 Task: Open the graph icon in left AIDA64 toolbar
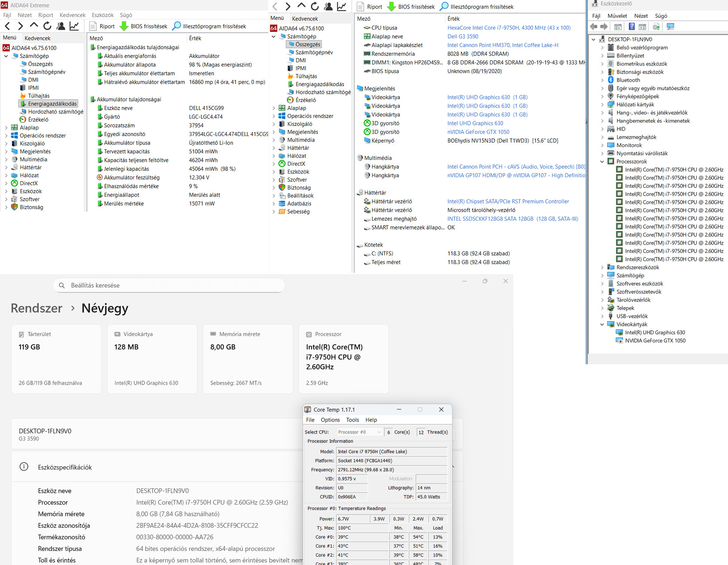[x=74, y=26]
